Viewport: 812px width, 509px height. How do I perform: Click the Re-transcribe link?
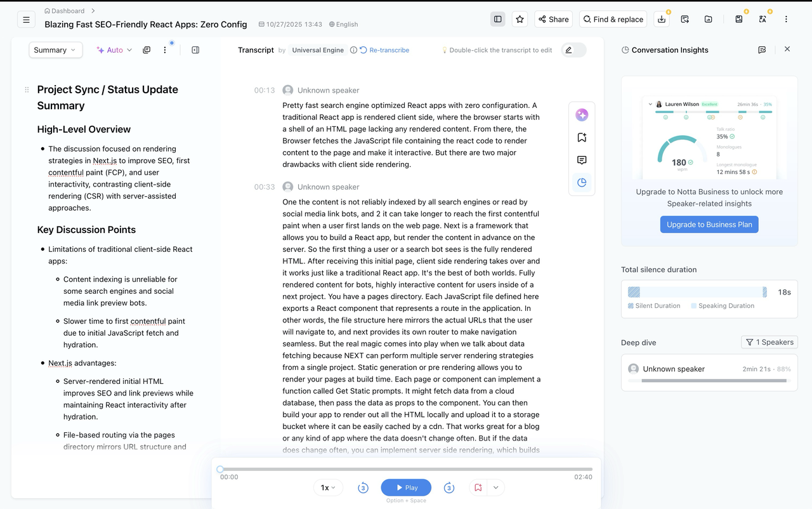coord(389,50)
